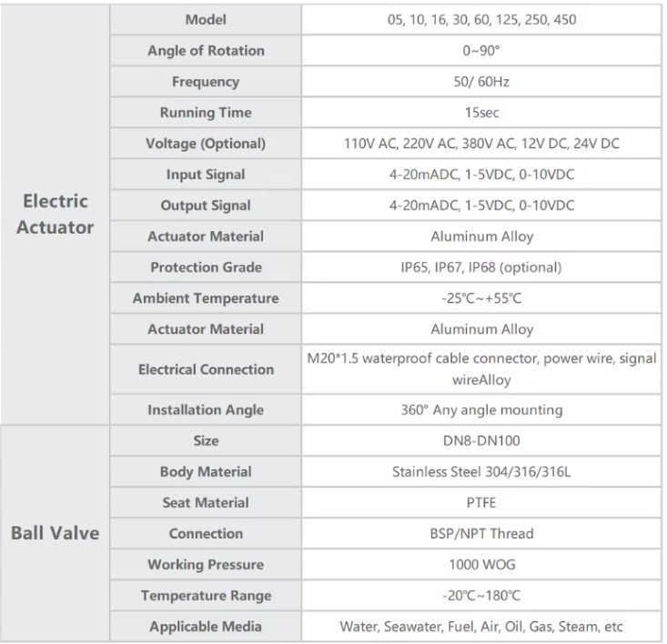Select the Applicable Media label cell
The image size is (667, 644).
pyautogui.click(x=206, y=627)
